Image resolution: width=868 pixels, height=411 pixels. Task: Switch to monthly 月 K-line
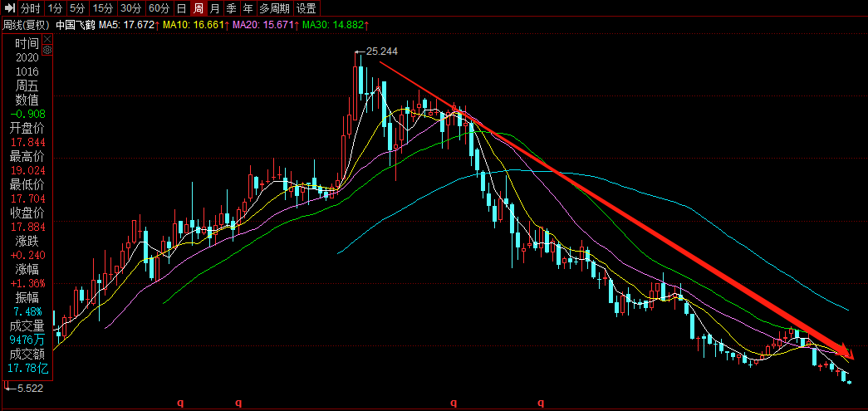click(x=215, y=8)
